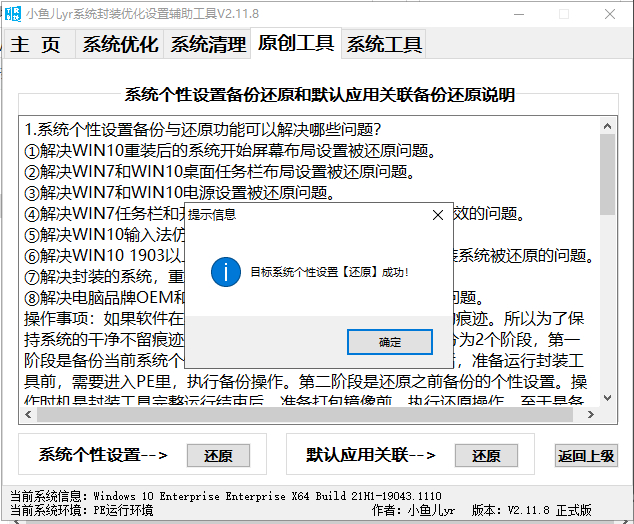Close the 提示信息 dialog with the X
Image resolution: width=634 pixels, height=524 pixels.
click(437, 214)
